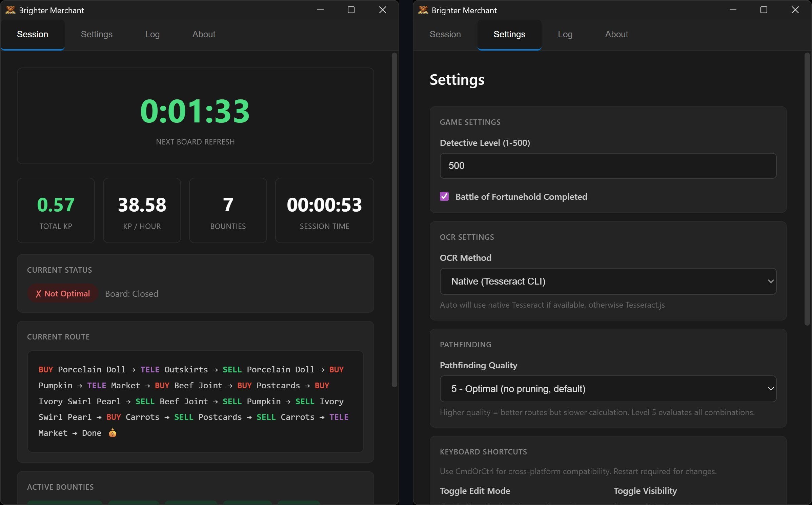Expand the Native (Tesseract CLI) selector chevron

point(771,281)
